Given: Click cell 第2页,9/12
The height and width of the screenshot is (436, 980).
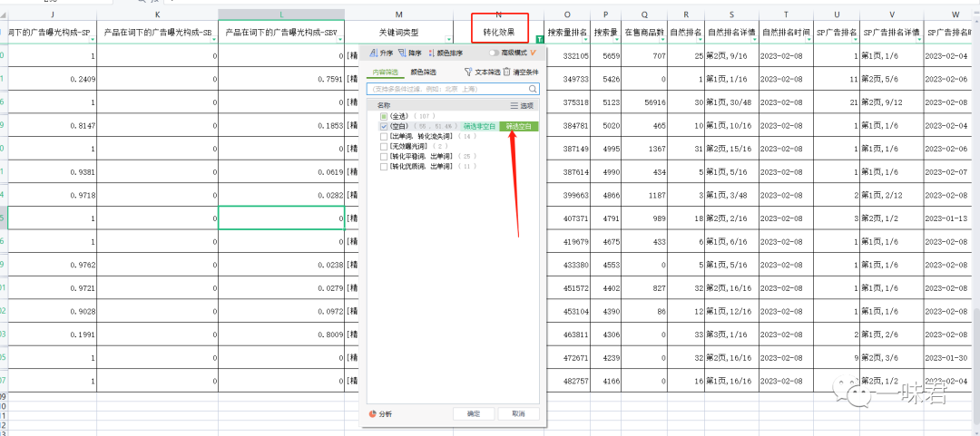Looking at the screenshot, I should click(x=891, y=102).
